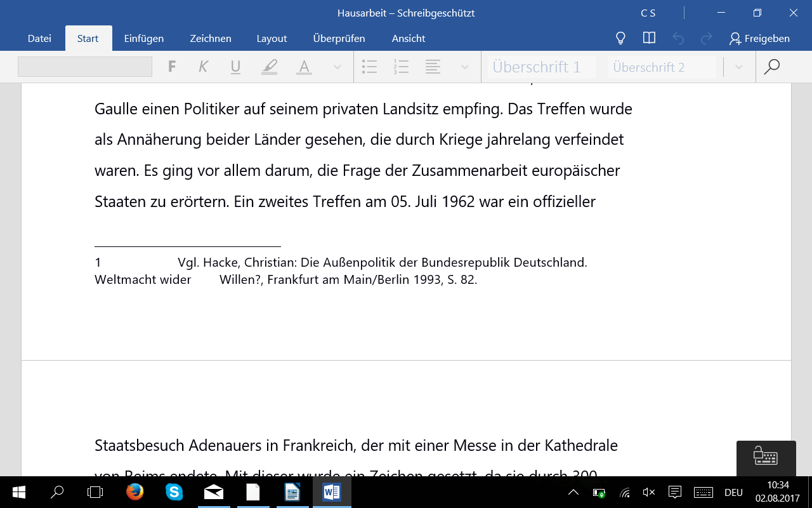Apply text highlight color
812x508 pixels.
pyautogui.click(x=270, y=67)
